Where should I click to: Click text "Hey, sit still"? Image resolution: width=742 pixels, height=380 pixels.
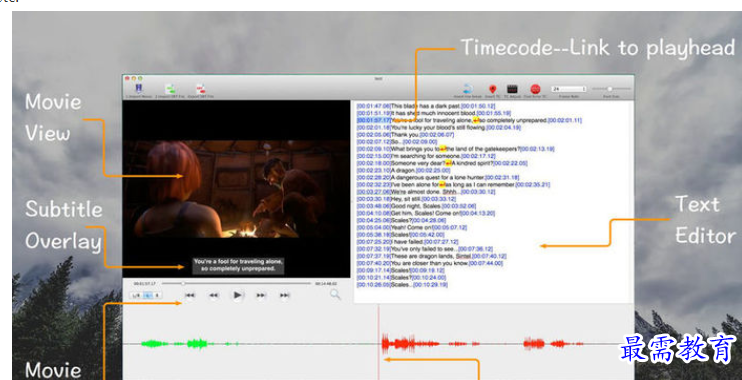(406, 199)
